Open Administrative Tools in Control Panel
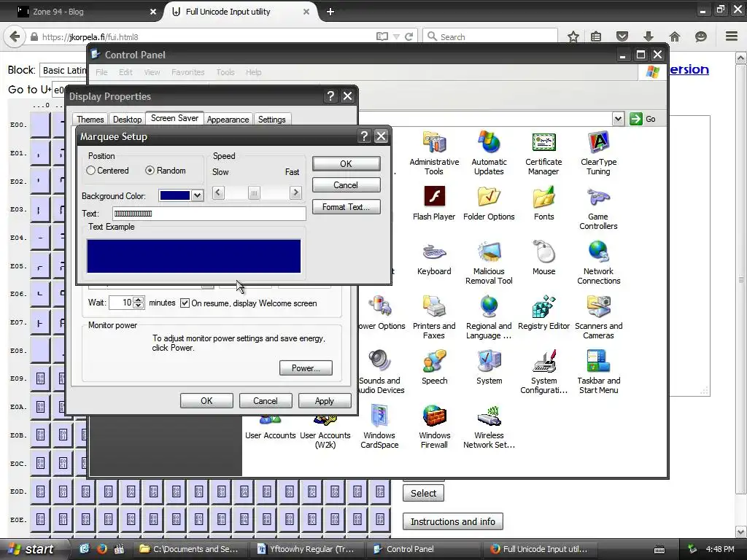747x560 pixels. [x=434, y=153]
